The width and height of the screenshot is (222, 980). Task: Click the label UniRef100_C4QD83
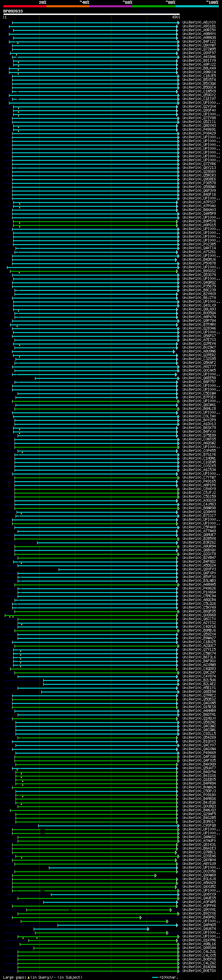click(199, 669)
